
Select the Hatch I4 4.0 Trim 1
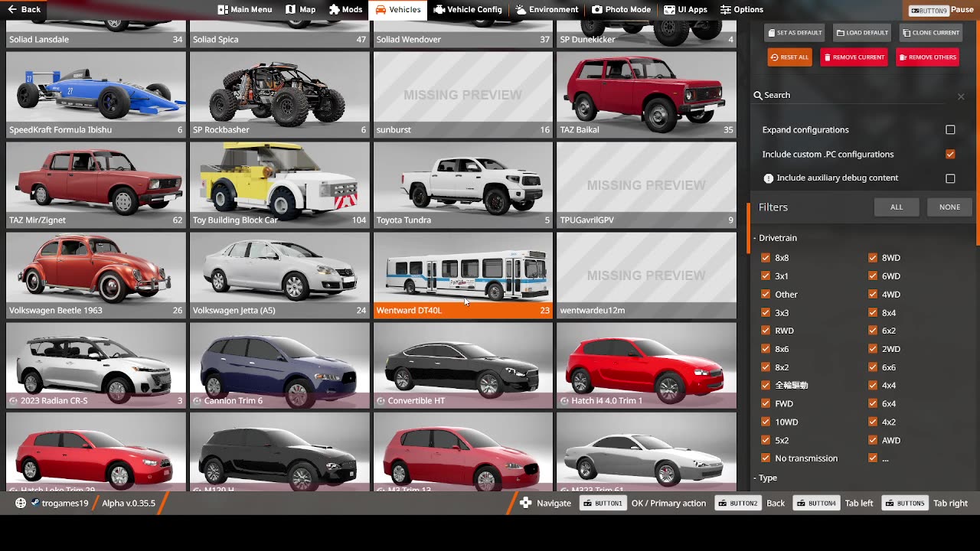647,365
